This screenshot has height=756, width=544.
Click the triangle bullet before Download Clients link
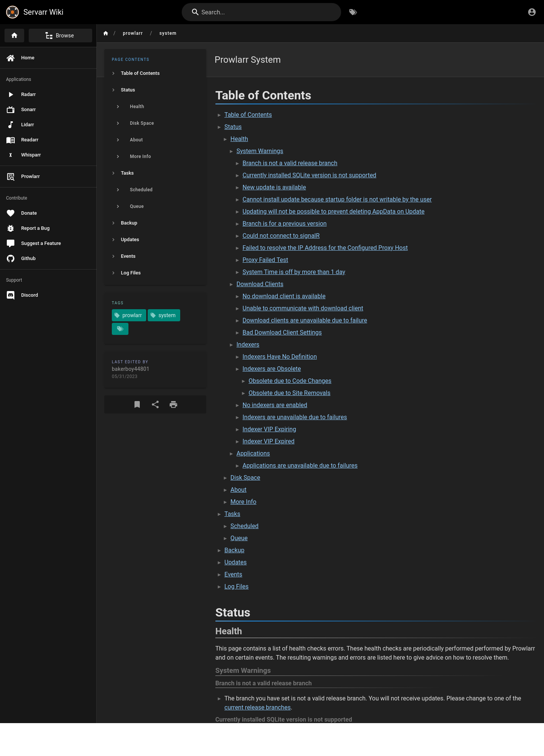(231, 285)
